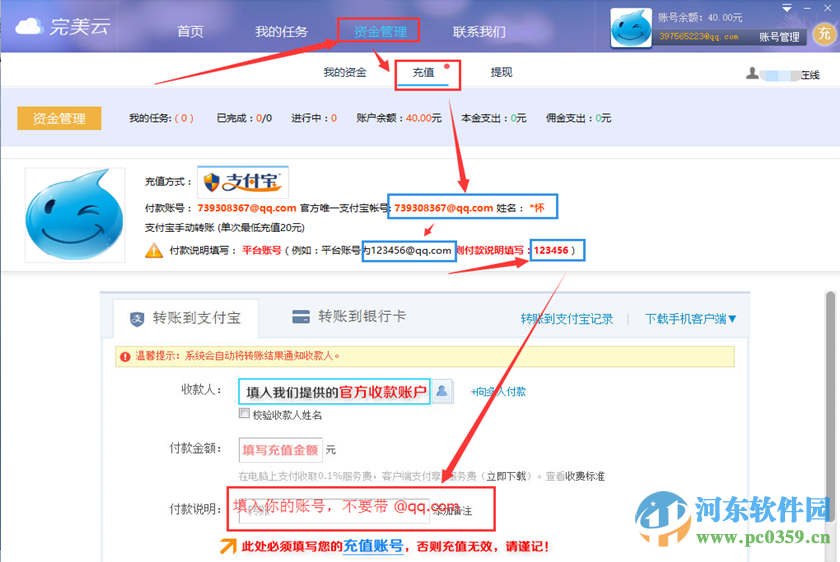Click payer account 739308367@qq.com after 付款账号

(x=246, y=208)
